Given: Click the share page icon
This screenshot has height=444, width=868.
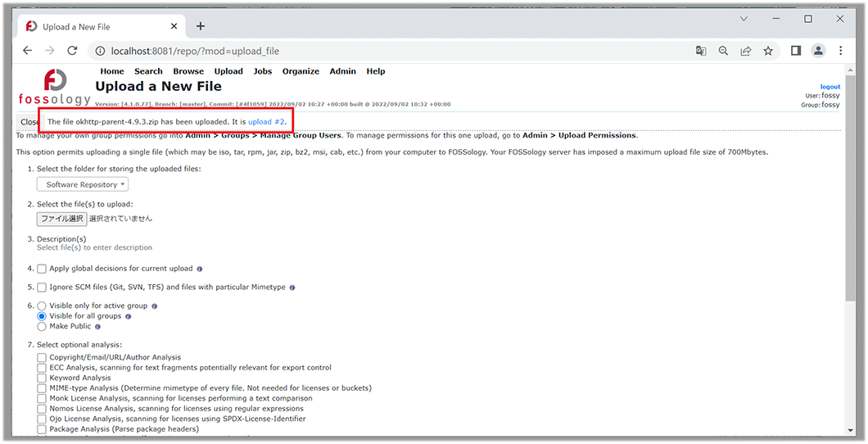Looking at the screenshot, I should [746, 51].
